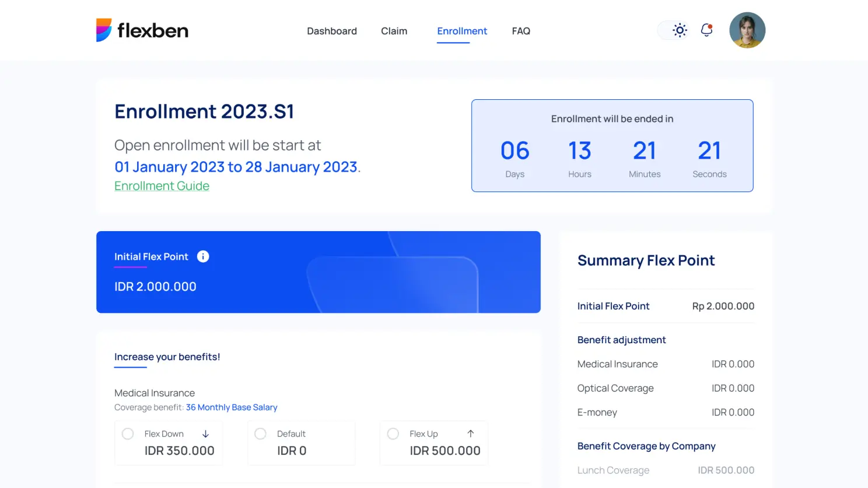
Task: Go to the Dashboard tab
Action: [332, 31]
